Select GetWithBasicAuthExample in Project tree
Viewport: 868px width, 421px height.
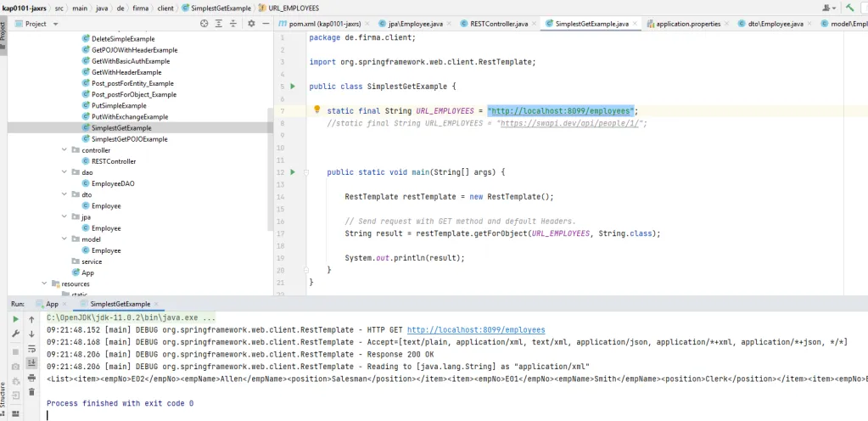[x=131, y=61]
